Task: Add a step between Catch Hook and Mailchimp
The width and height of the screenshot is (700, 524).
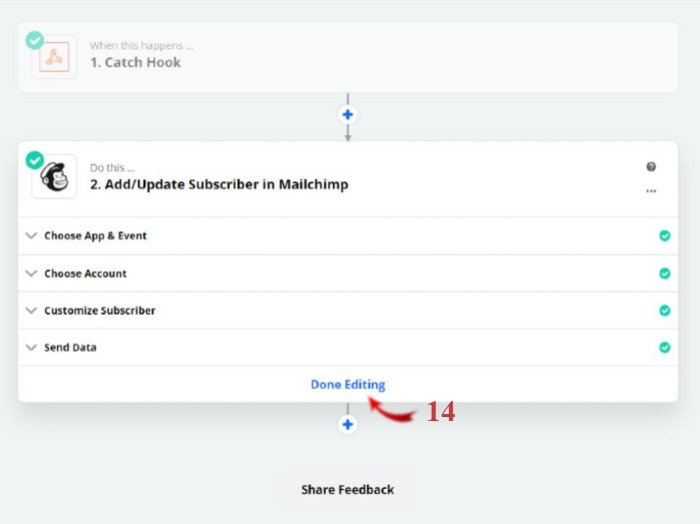Action: (x=348, y=115)
